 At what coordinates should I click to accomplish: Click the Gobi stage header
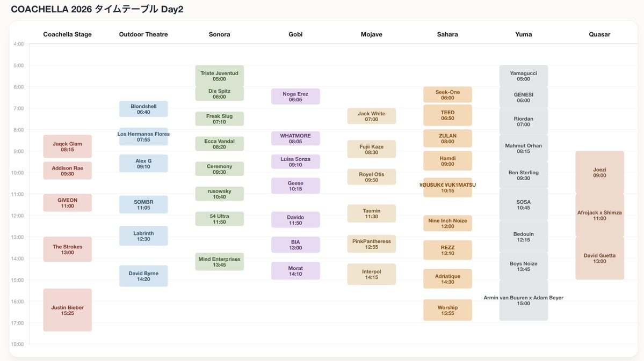pos(295,34)
